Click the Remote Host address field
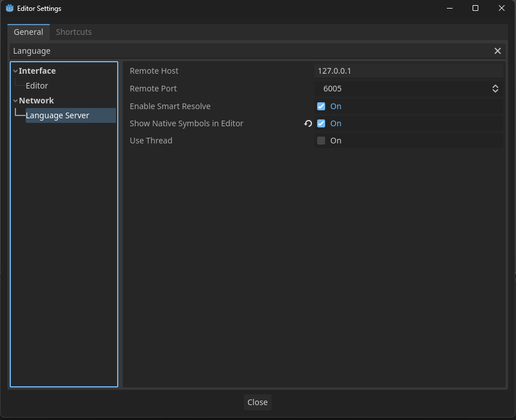 (x=408, y=71)
